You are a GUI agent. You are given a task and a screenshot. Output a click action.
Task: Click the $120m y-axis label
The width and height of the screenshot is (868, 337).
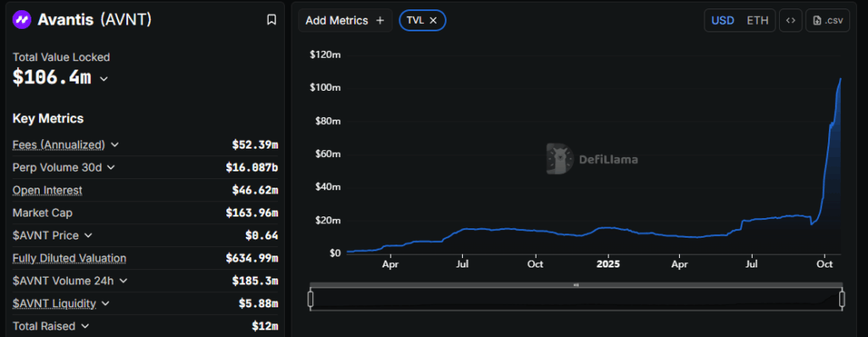(x=325, y=55)
